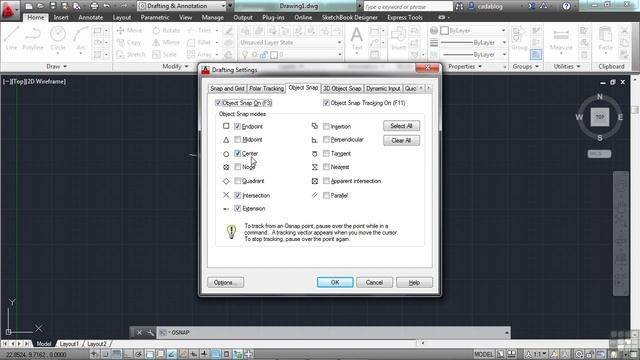Uncheck the Extension snap mode
This screenshot has width=640, height=360.
click(x=238, y=209)
